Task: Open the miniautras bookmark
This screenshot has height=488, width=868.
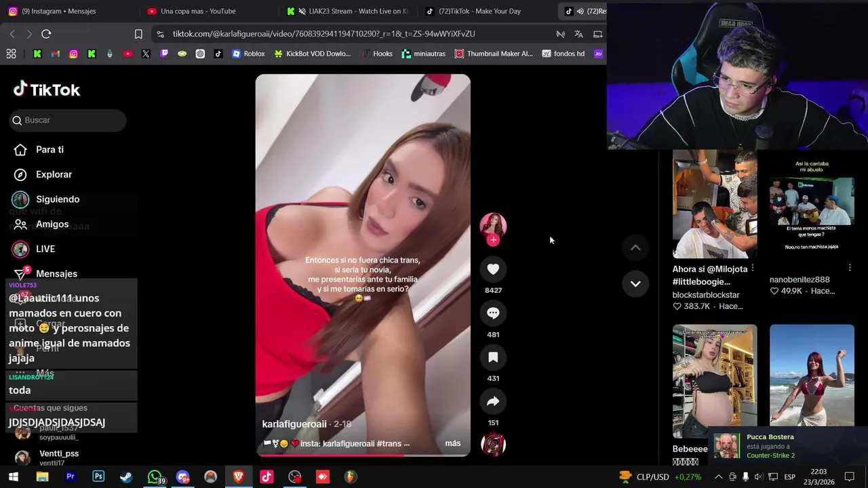Action: point(425,54)
